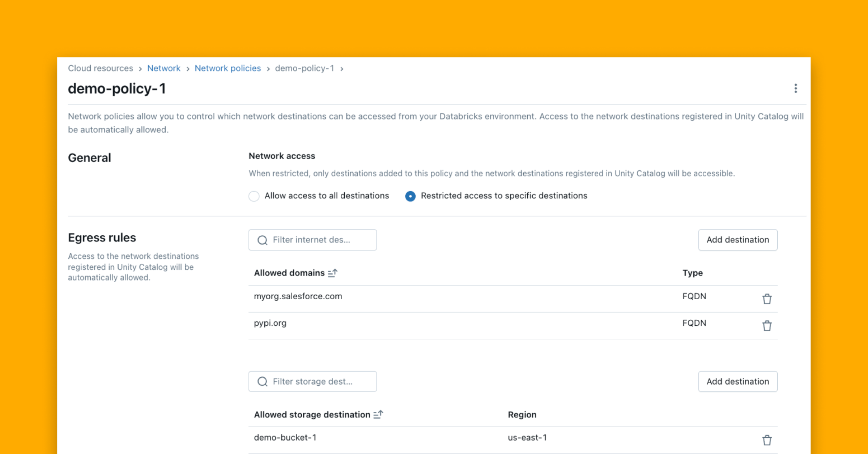Focus the Filter storage destinations field
The height and width of the screenshot is (454, 868).
click(x=318, y=382)
